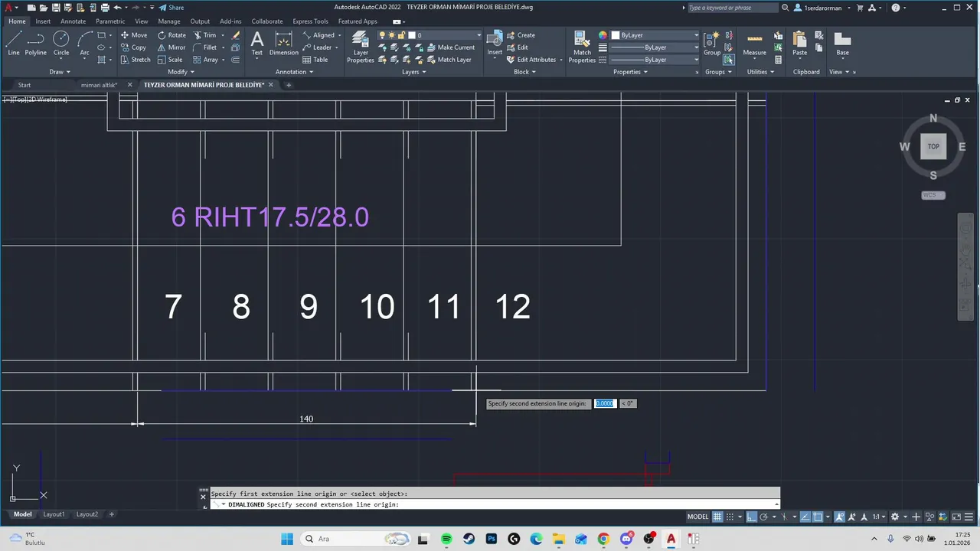Click the white ByLayer color swatch
Screen dimensions: 980x551
click(615, 35)
